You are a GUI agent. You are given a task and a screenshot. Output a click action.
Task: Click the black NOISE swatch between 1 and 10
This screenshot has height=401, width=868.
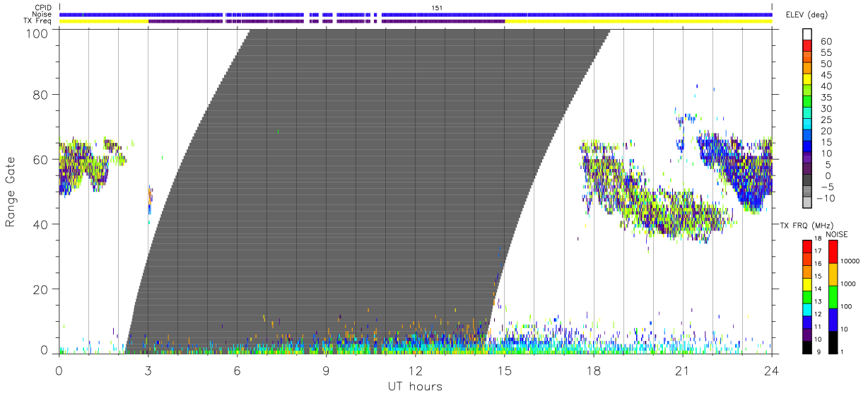pyautogui.click(x=833, y=341)
